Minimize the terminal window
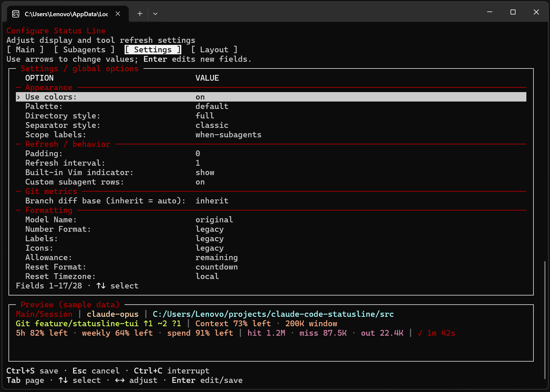 [x=490, y=12]
